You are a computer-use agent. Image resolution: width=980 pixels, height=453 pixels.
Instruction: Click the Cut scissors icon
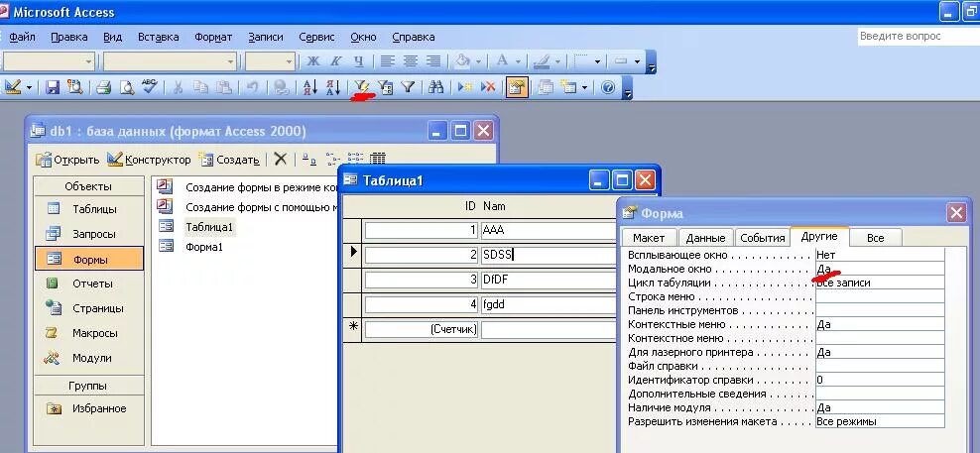coord(178,87)
